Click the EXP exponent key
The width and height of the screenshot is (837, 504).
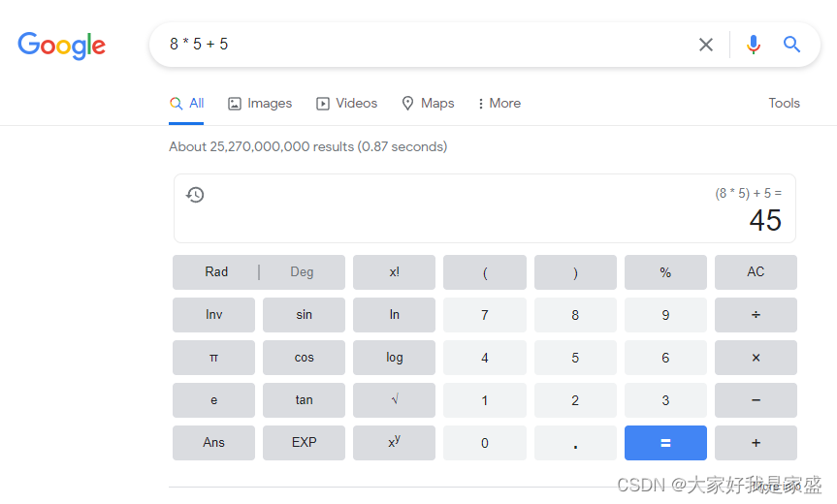tap(304, 443)
